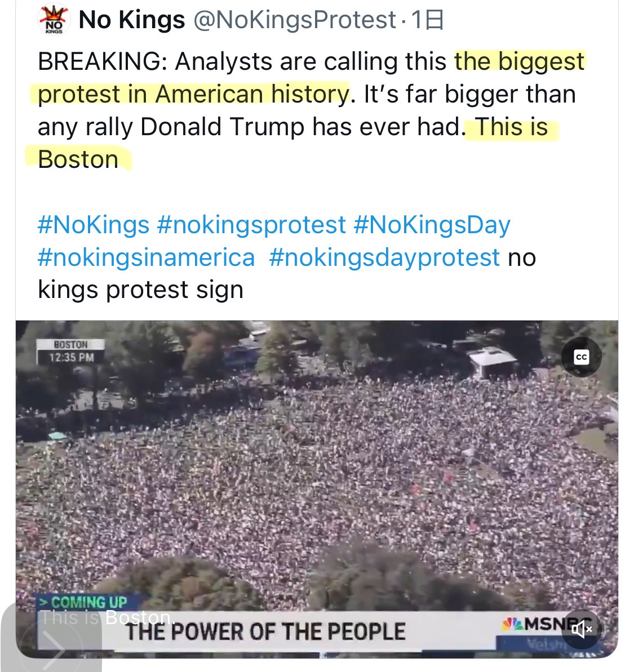Screen dimensions: 634x672
Task: Open the No Kings profile avatar
Action: click(54, 20)
